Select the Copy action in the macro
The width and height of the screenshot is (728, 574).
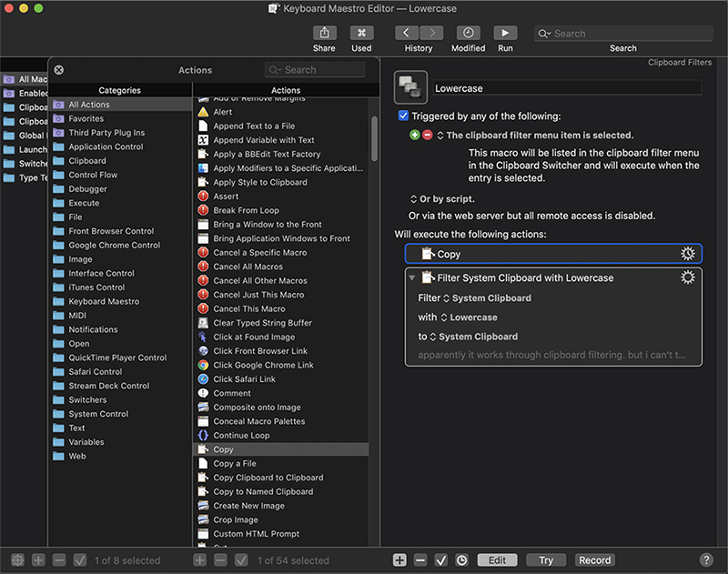tap(553, 254)
